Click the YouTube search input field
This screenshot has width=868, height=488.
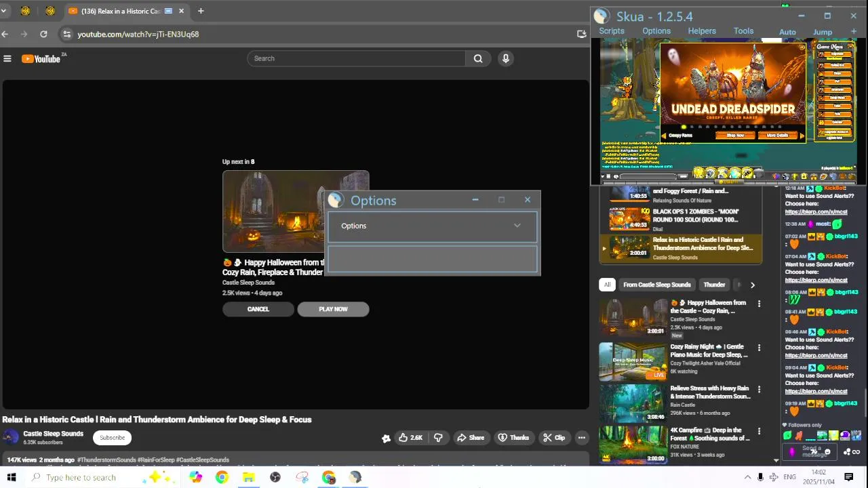356,58
